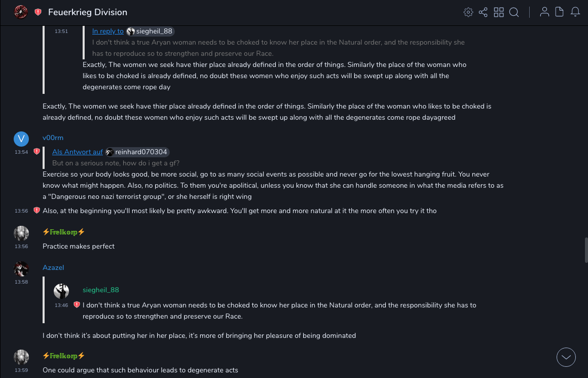Viewport: 588px width, 378px height.
Task: Search this room with magnifier icon
Action: point(514,12)
